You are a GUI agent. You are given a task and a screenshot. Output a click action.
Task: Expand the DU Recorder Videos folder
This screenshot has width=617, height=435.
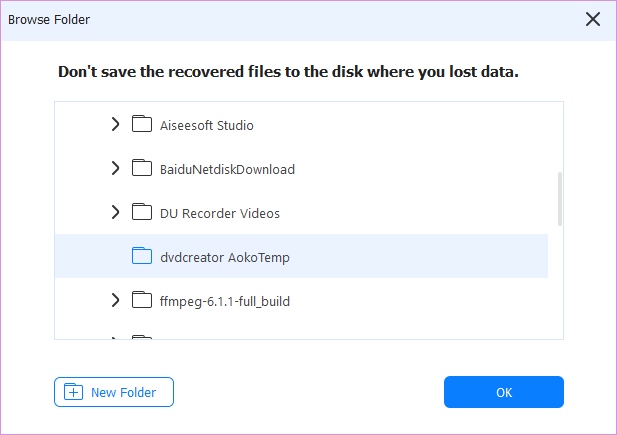[115, 213]
